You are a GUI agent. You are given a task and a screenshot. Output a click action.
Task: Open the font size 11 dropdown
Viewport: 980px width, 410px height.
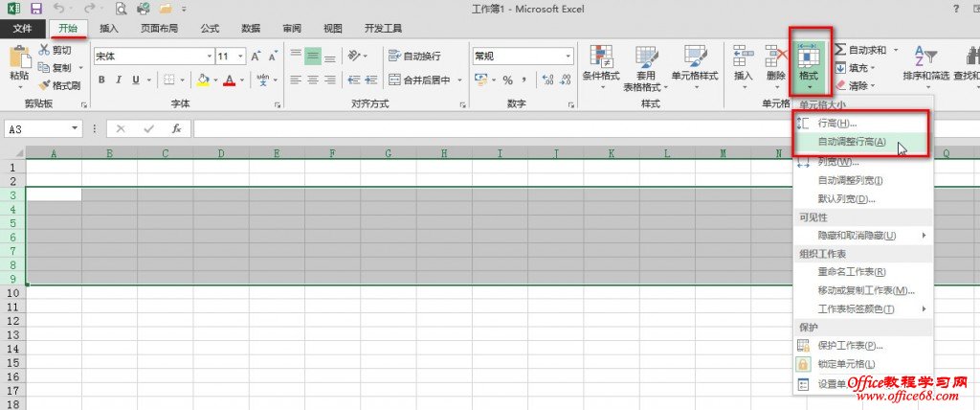pyautogui.click(x=241, y=57)
